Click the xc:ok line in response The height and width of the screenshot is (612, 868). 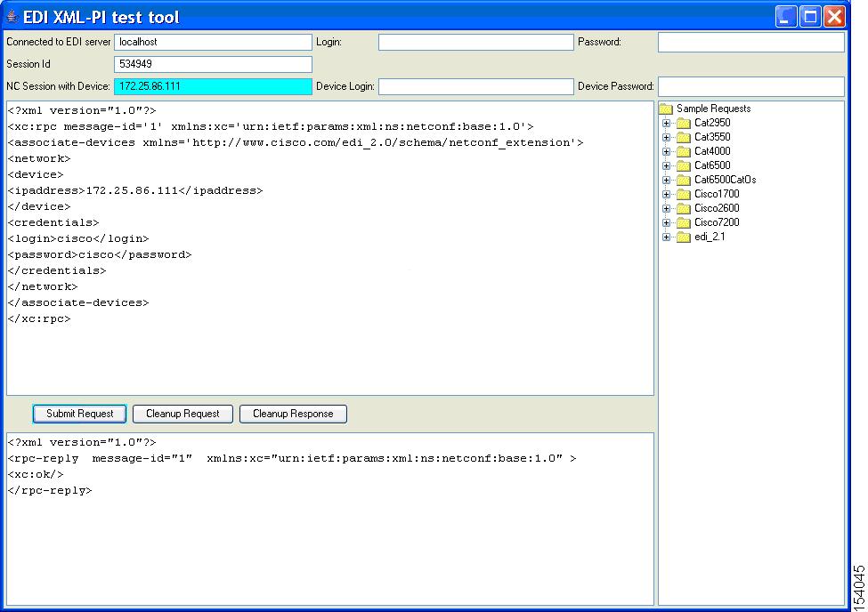coord(36,475)
